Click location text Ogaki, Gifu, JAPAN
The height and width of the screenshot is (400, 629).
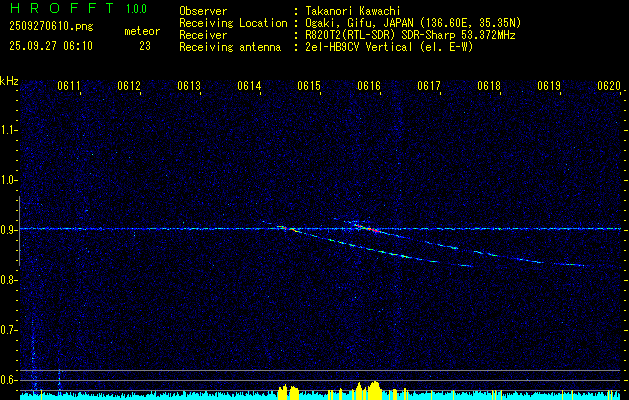click(x=359, y=23)
